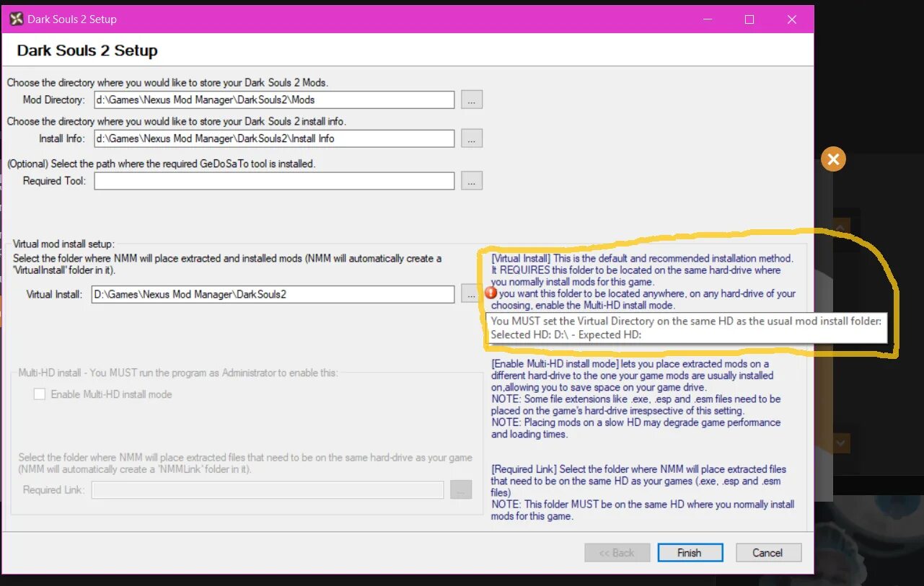
Task: Click the Cancel button
Action: click(x=768, y=553)
